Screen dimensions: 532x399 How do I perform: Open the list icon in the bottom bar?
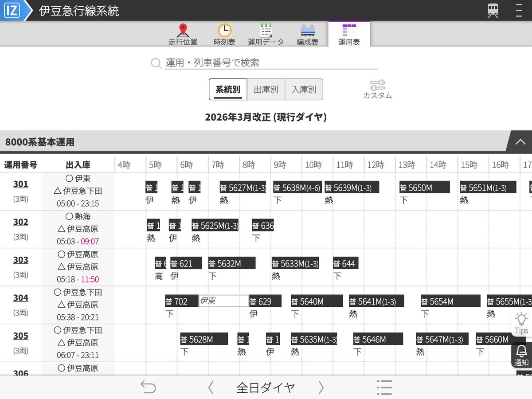pos(384,387)
